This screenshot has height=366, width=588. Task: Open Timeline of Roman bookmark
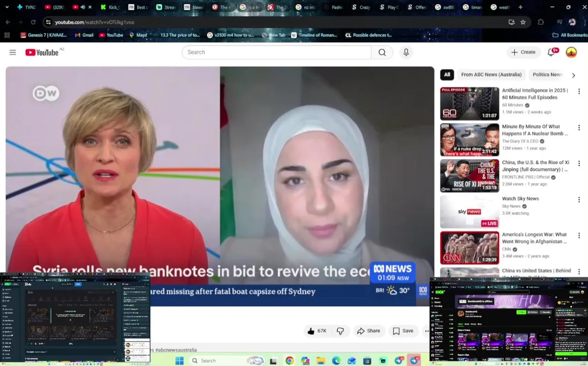[x=314, y=35]
